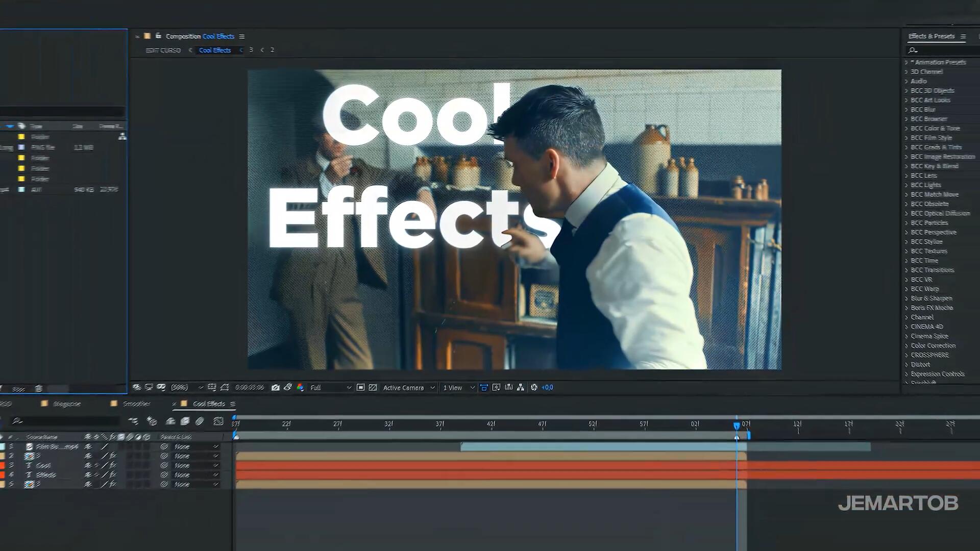The image size is (980, 551).
Task: Expand the Distort effects category
Action: tap(906, 365)
